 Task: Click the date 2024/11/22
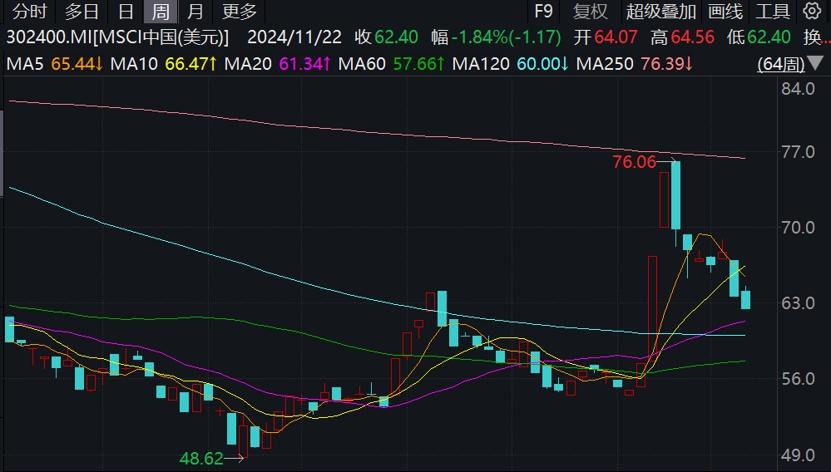(x=294, y=37)
